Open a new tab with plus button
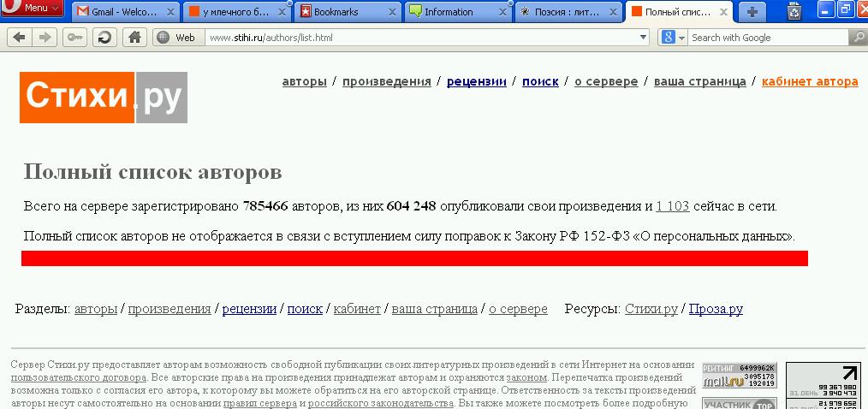Screen dimensions: 868x409 point(752,12)
